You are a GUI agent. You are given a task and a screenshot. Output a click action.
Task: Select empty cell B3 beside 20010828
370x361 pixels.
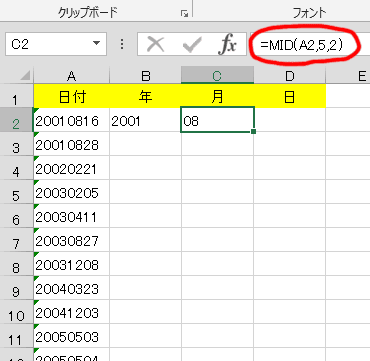[x=145, y=144]
